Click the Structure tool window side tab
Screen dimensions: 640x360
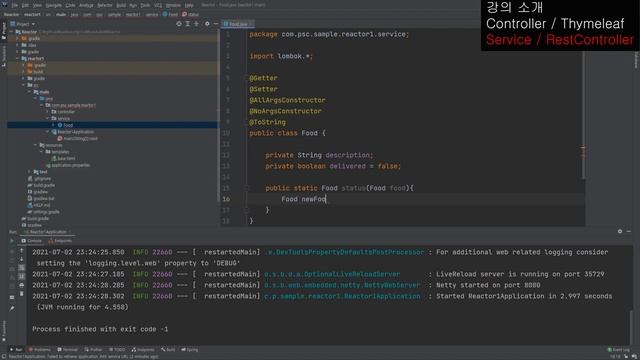point(4,56)
